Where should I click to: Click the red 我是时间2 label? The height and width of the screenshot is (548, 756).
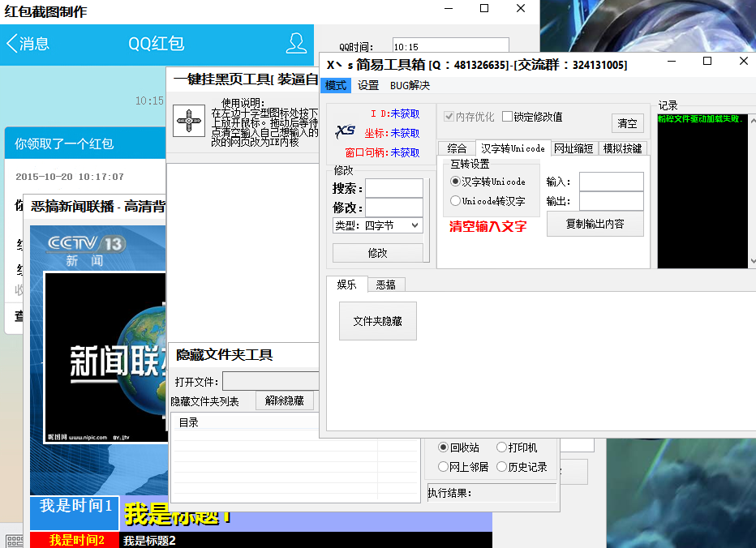[x=75, y=540]
